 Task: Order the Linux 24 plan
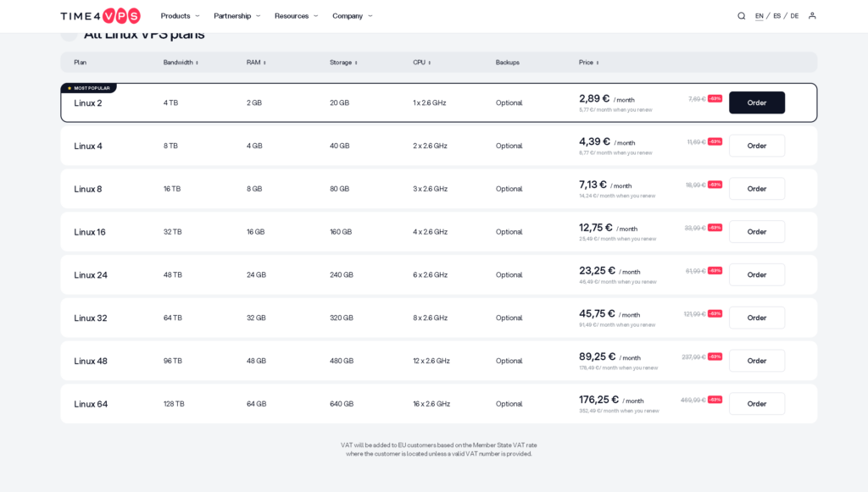pyautogui.click(x=757, y=274)
